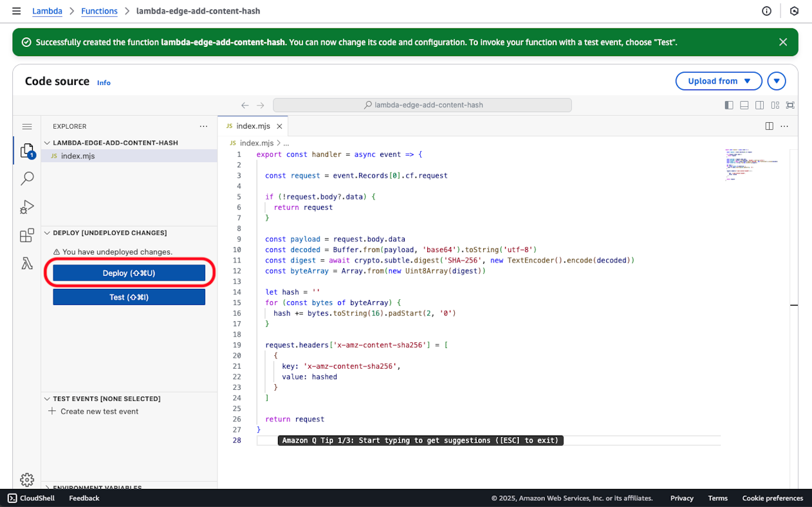Open the AWS navigation hamburger menu
This screenshot has height=507, width=812.
(x=17, y=11)
